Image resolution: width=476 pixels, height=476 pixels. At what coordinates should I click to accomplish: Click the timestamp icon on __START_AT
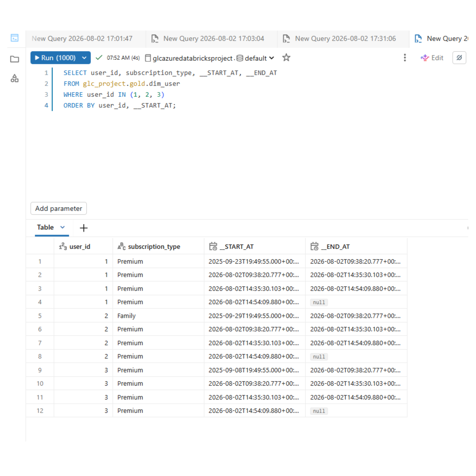[213, 246]
